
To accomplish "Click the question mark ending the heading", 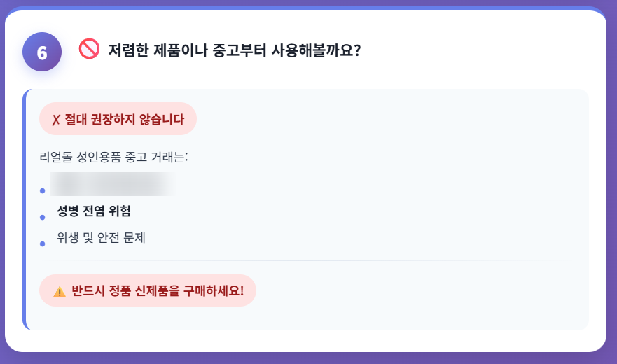I will point(356,50).
